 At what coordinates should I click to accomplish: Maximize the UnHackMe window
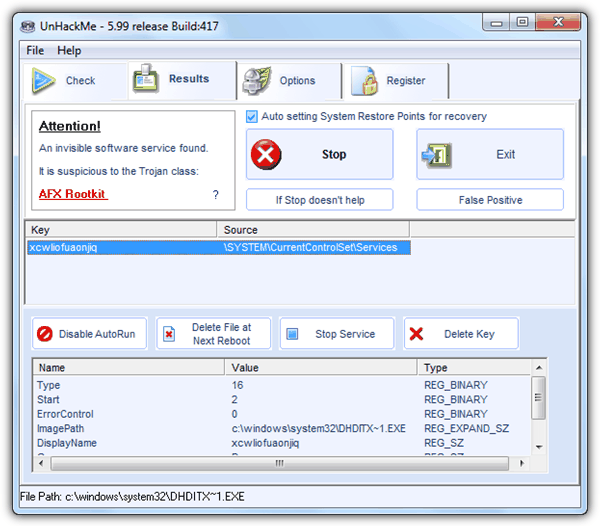[522, 23]
